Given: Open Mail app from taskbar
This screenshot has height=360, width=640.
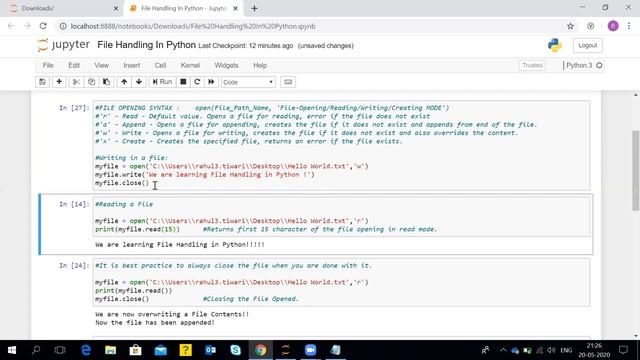Looking at the screenshot, I should pyautogui.click(x=160, y=350).
